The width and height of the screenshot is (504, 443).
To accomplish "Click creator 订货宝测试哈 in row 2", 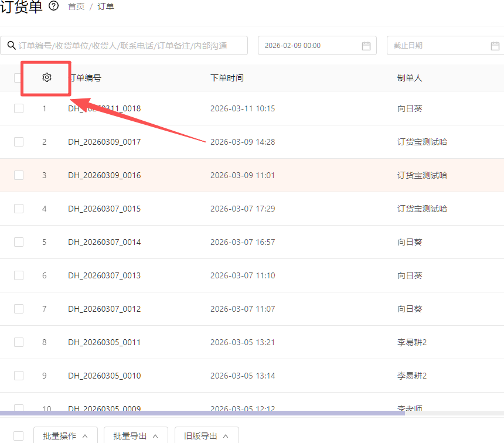I will [x=422, y=142].
